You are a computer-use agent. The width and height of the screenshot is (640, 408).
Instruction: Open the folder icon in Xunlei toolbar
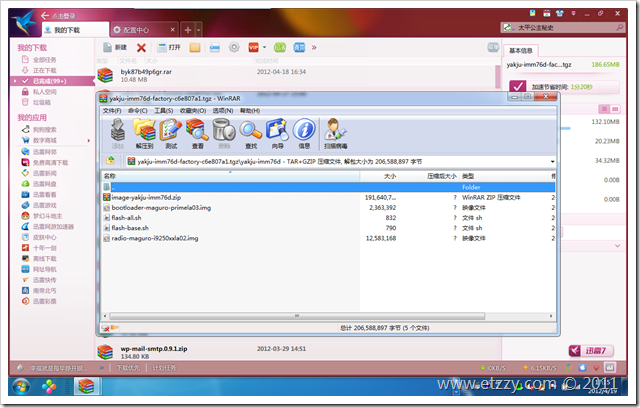click(195, 48)
